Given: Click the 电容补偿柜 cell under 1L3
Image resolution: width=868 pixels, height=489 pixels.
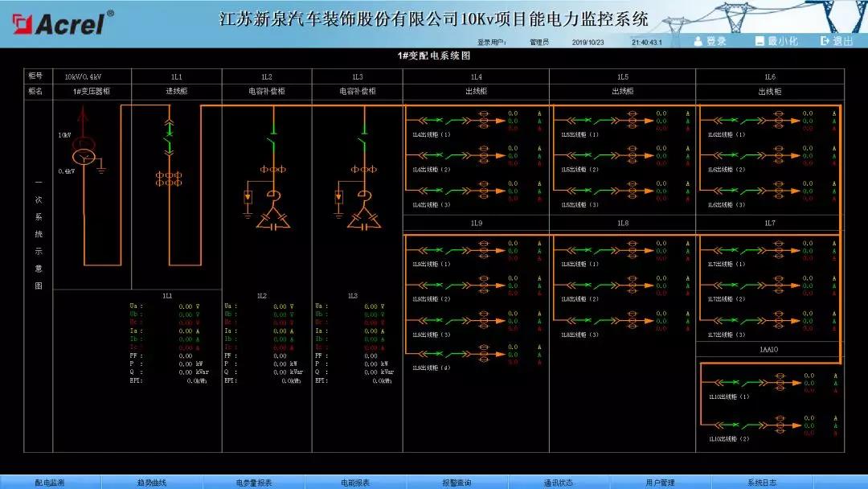Looking at the screenshot, I should click(x=358, y=92).
